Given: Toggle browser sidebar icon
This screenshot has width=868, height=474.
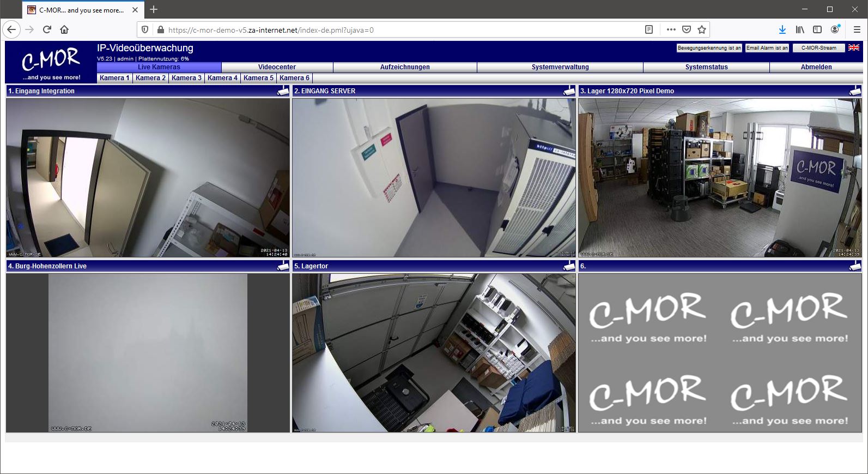Looking at the screenshot, I should point(817,29).
